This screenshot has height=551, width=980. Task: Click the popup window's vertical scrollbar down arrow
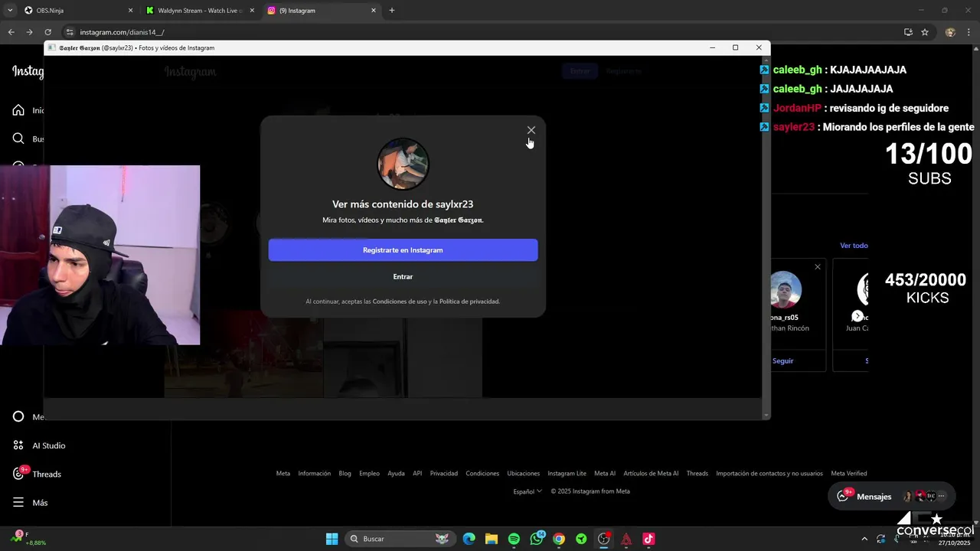point(766,416)
